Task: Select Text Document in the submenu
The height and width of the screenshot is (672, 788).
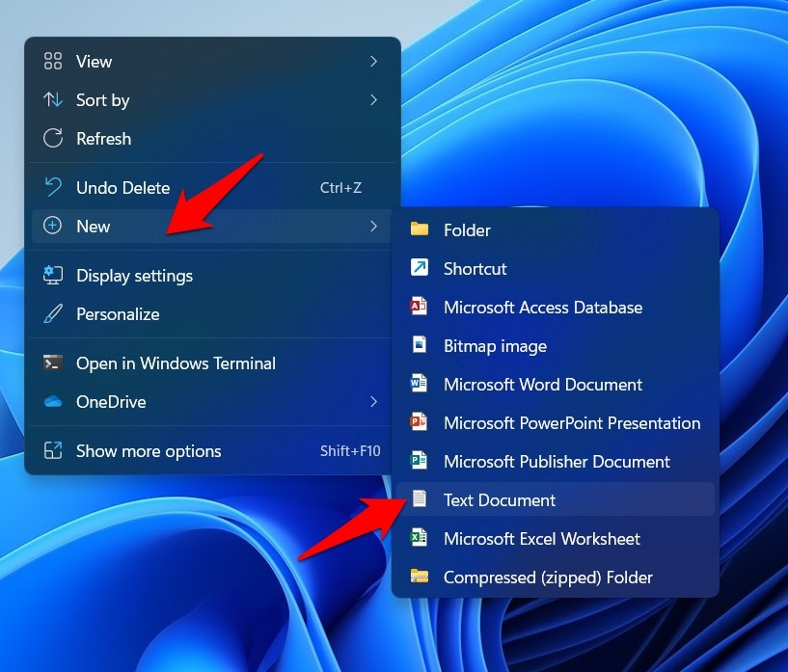Action: [556, 498]
